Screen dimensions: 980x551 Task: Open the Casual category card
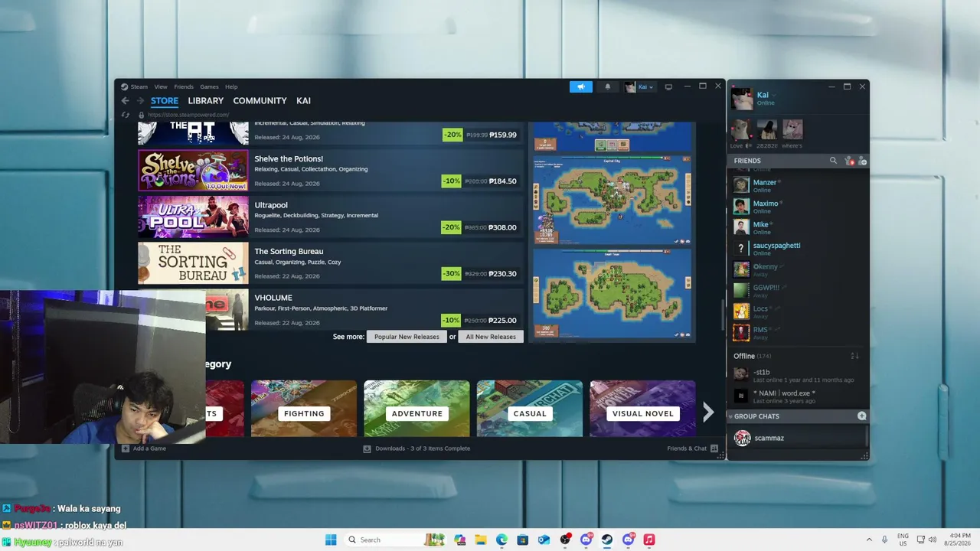[x=530, y=409]
